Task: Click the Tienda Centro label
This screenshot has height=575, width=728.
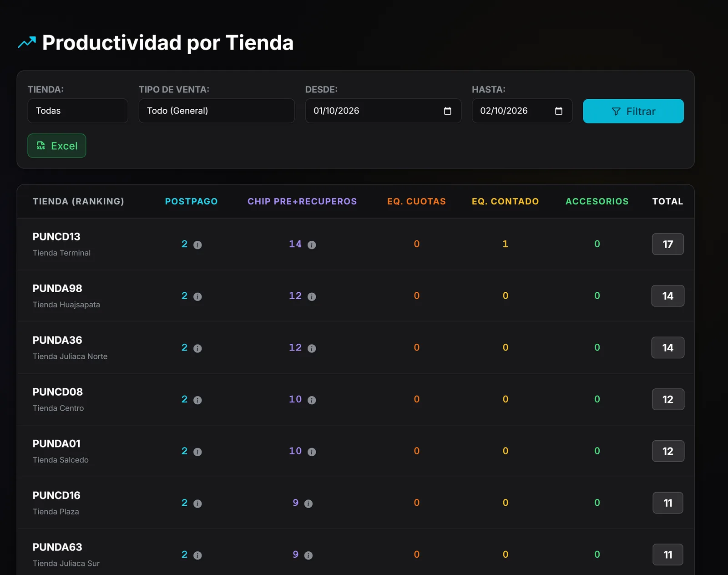Action: [x=58, y=408]
